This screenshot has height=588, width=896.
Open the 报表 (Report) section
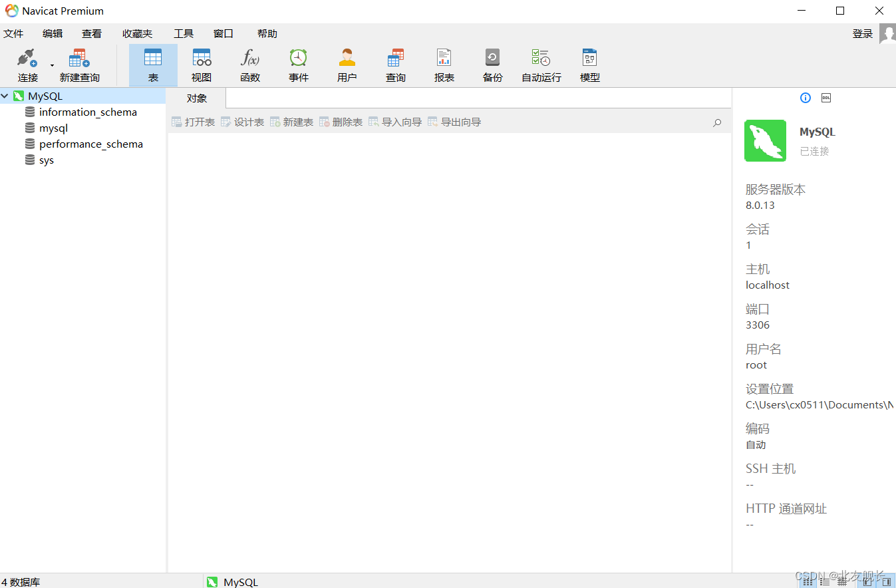[444, 65]
